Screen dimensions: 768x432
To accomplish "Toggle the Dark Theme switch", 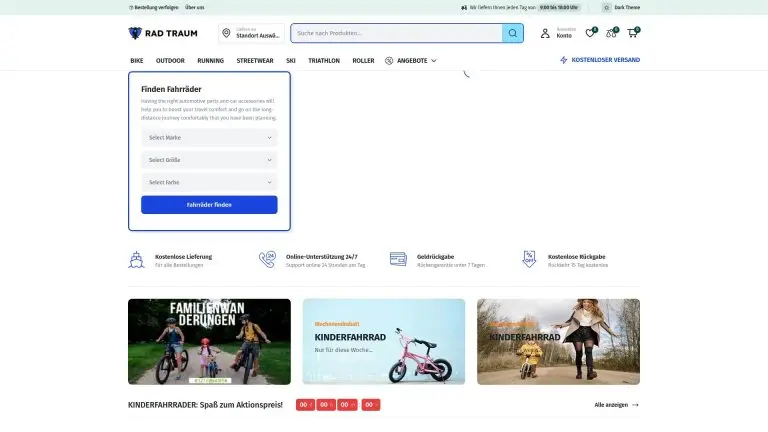I will pyautogui.click(x=607, y=7).
